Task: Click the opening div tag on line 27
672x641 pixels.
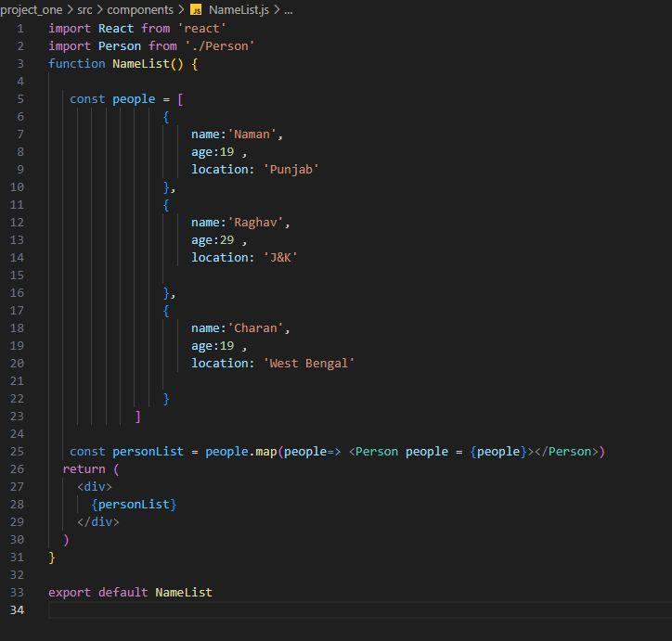Action: click(95, 487)
